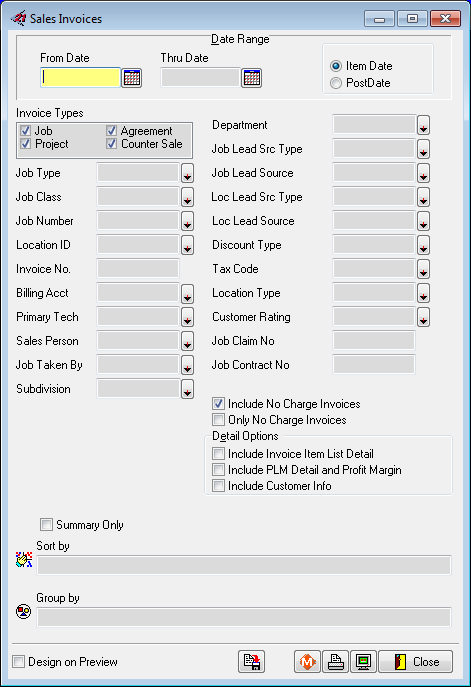
Task: Click the Location ID text field
Action: pos(138,244)
